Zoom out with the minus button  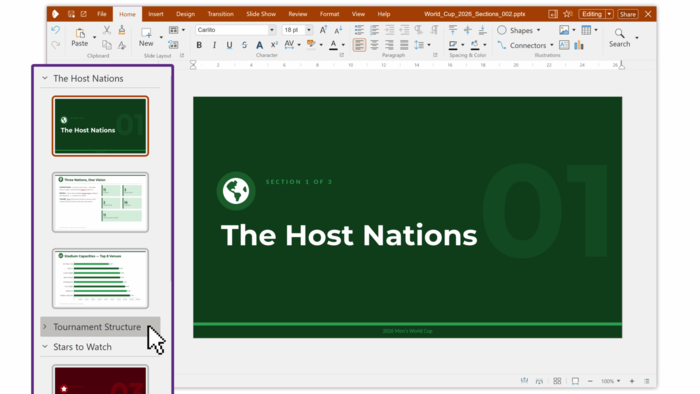[590, 381]
